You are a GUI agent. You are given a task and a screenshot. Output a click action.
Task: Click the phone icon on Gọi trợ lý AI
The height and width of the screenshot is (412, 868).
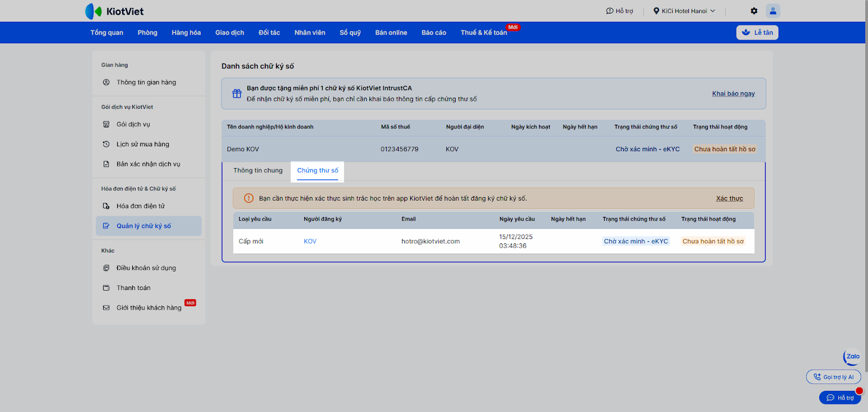(x=817, y=377)
